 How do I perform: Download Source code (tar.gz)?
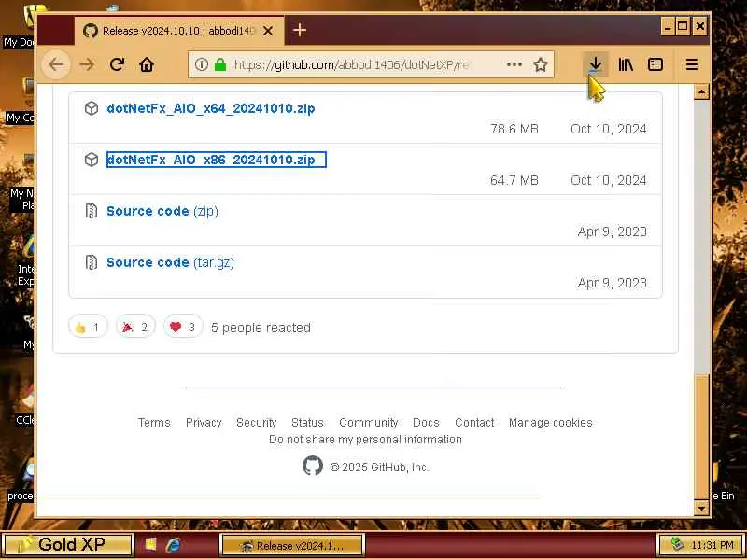pyautogui.click(x=170, y=262)
